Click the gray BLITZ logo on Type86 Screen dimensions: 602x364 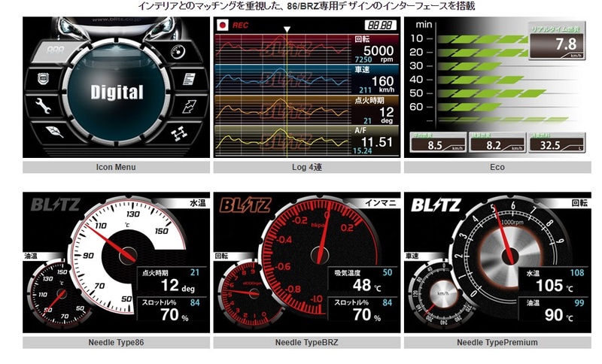[55, 205]
